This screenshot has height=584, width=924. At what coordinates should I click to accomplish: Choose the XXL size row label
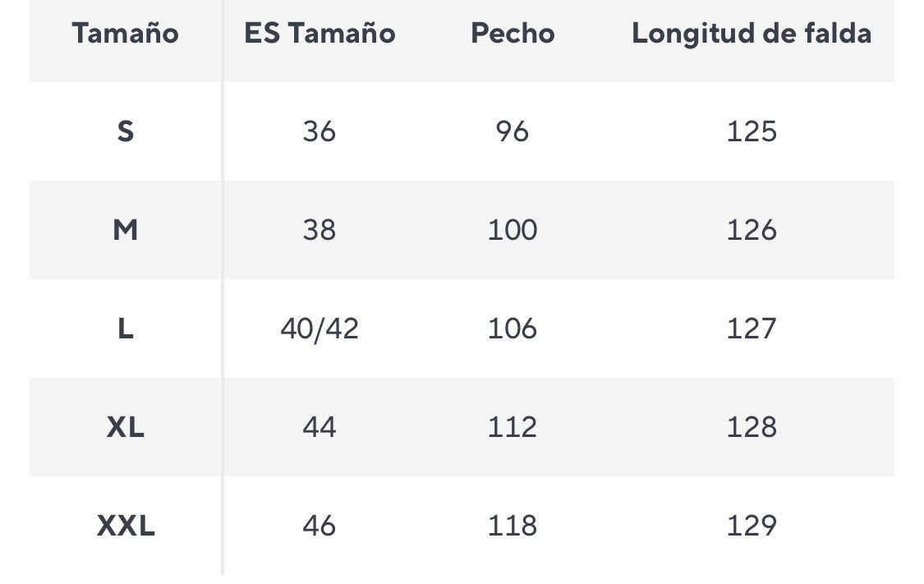(x=125, y=526)
